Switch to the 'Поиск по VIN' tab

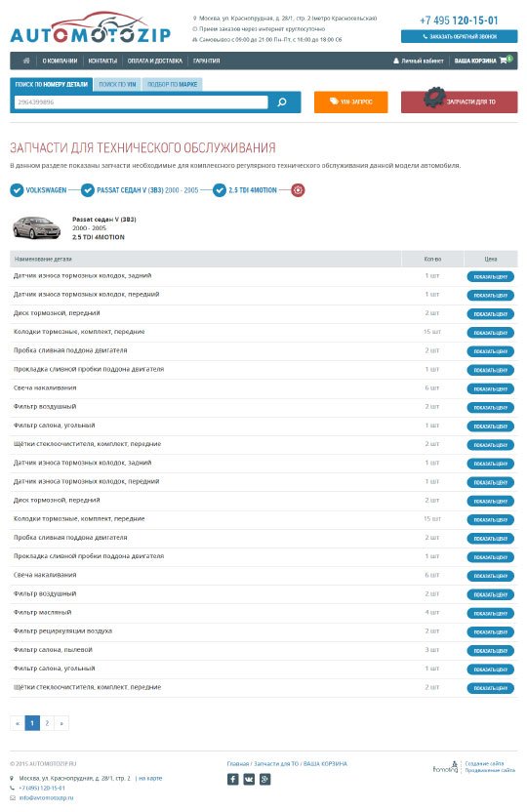(117, 84)
